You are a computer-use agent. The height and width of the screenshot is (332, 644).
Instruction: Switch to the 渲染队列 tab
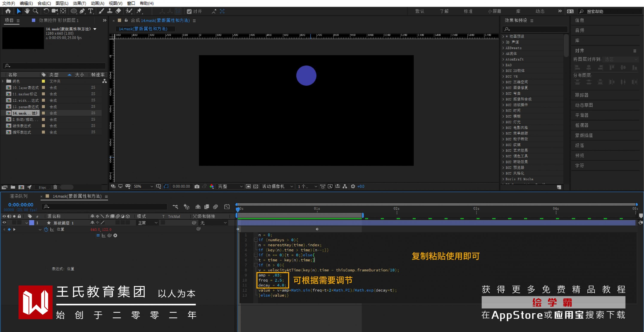(x=18, y=196)
